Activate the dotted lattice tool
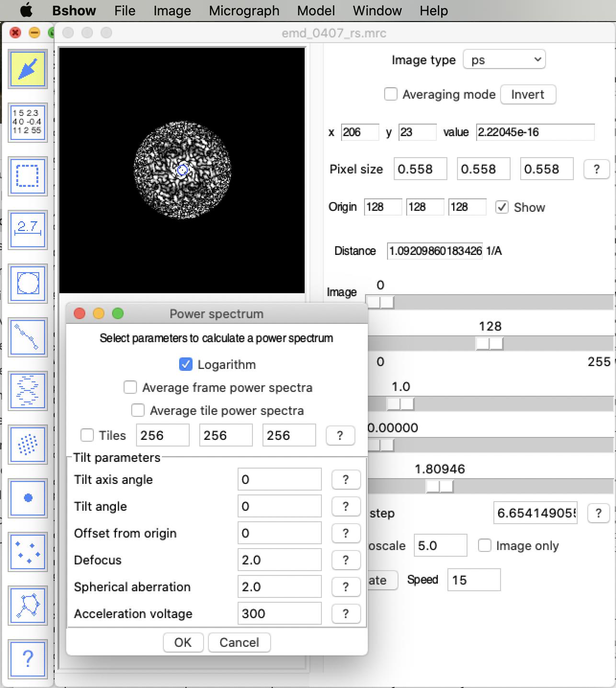Screen dimensions: 616x688 (28, 445)
